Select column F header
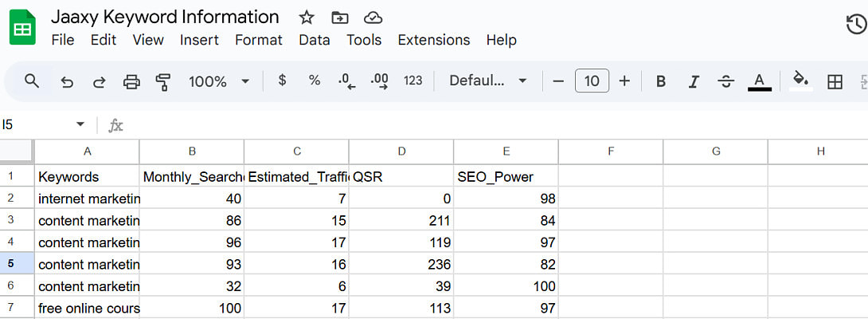 click(x=611, y=151)
